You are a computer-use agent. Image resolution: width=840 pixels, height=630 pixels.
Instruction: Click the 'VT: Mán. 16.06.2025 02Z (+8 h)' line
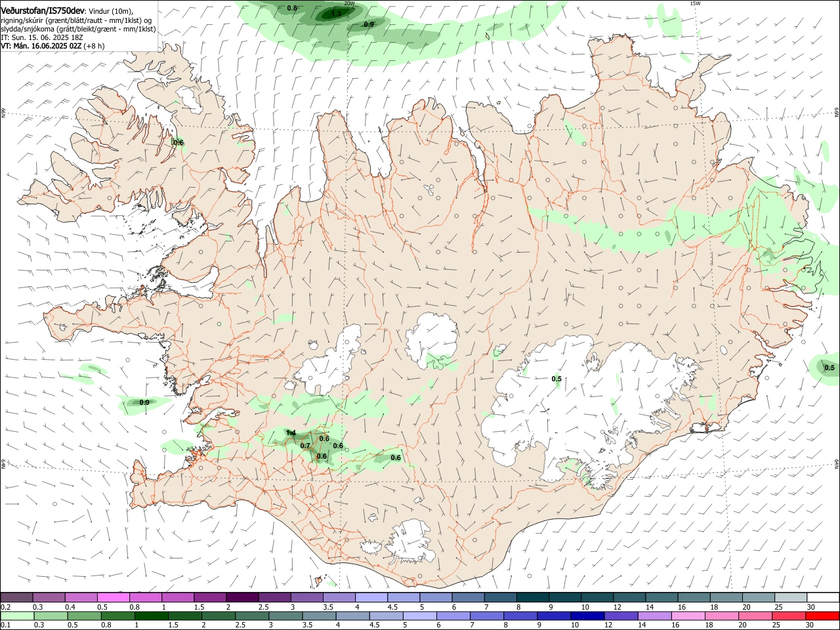[52, 46]
